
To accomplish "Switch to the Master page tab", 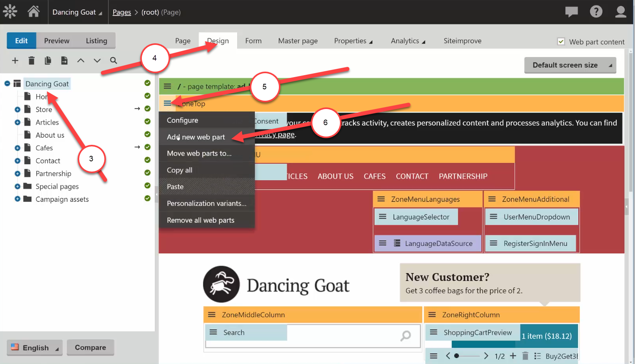I will pos(298,41).
